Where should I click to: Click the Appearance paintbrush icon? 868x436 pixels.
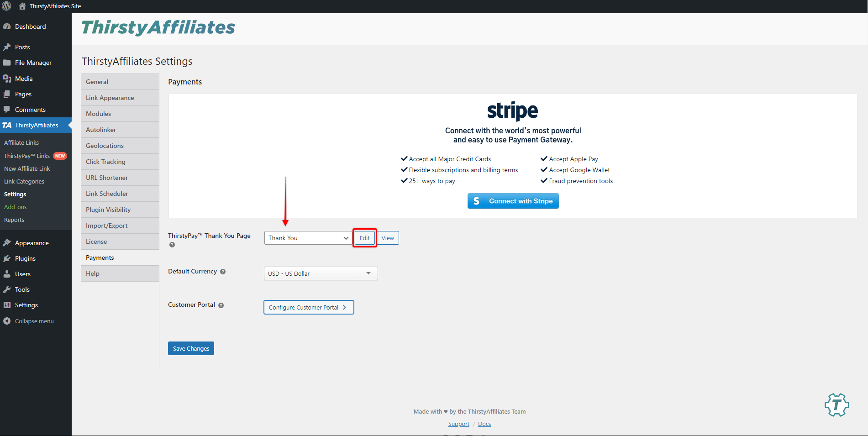click(x=7, y=243)
